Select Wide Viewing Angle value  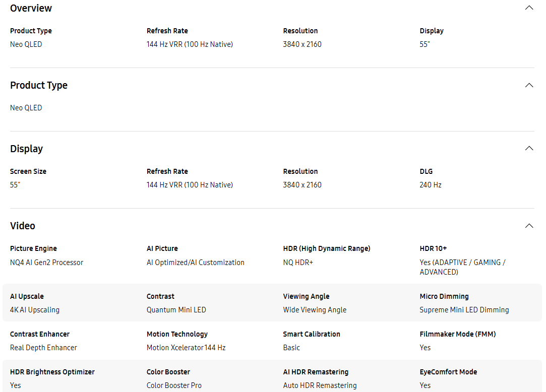pyautogui.click(x=315, y=310)
